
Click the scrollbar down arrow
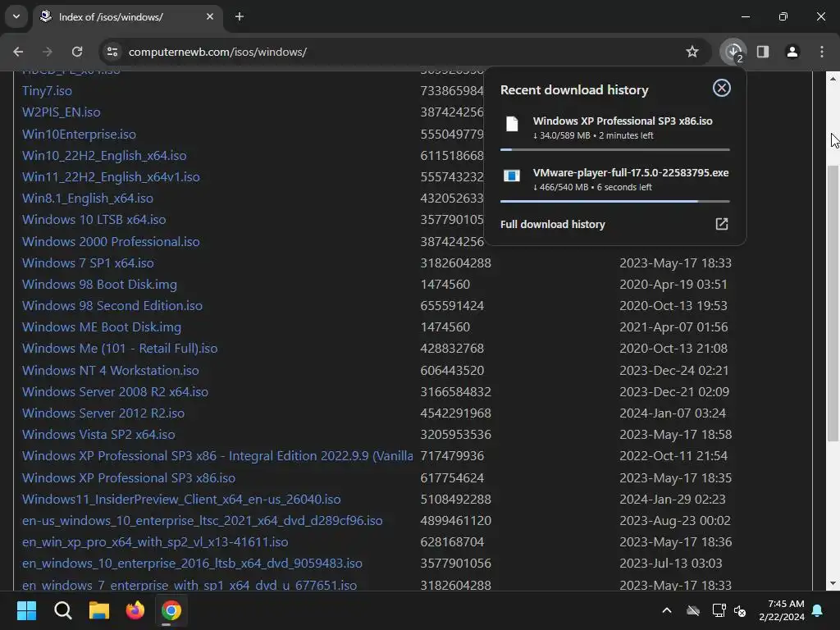point(833,583)
